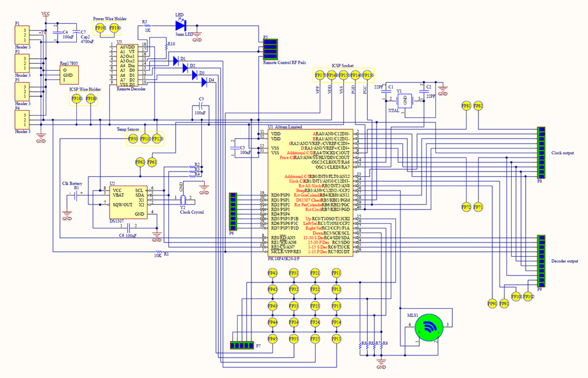Click the "Clock output" label
Image resolution: width=588 pixels, height=378 pixels.
tap(562, 153)
